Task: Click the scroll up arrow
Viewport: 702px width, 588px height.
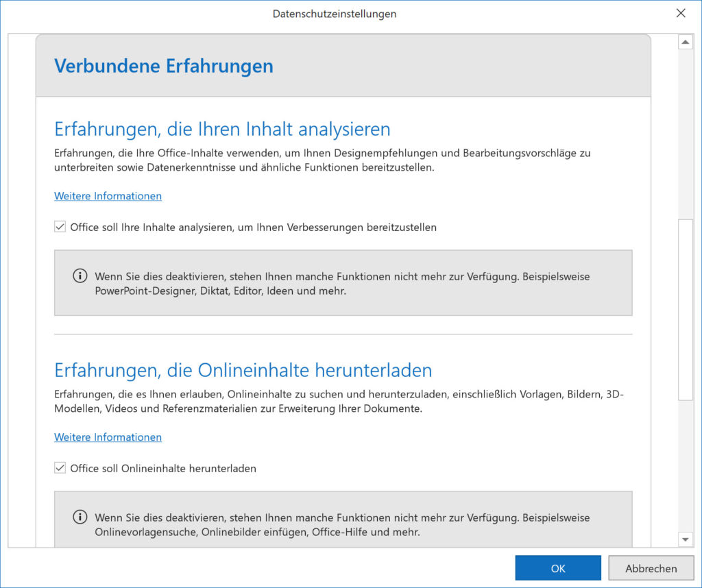Action: [x=685, y=42]
